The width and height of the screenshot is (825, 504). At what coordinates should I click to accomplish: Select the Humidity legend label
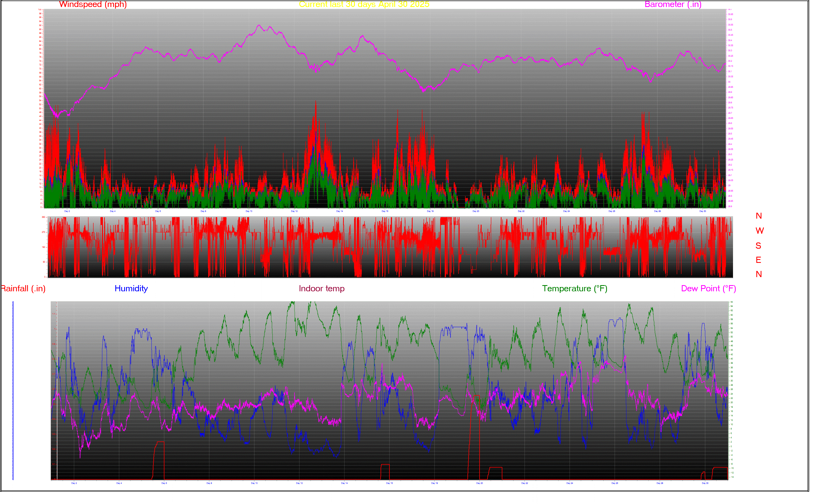click(x=131, y=289)
